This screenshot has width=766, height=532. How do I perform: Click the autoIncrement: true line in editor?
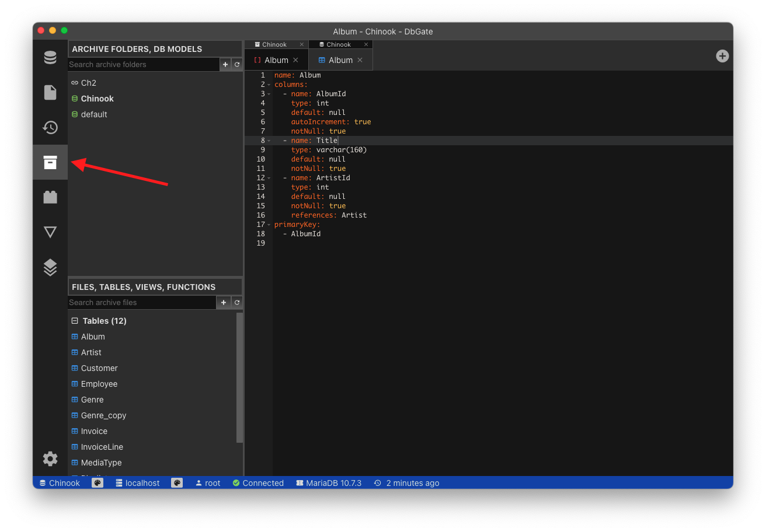tap(331, 122)
